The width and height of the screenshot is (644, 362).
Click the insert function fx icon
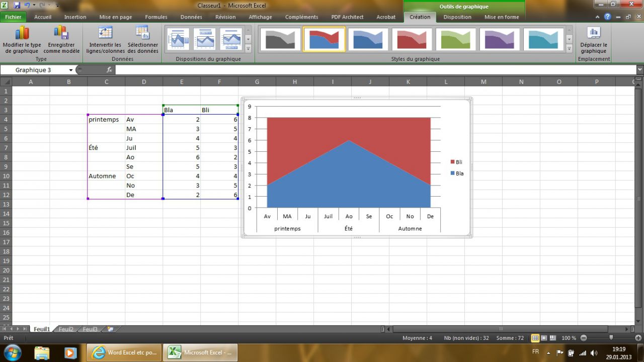click(109, 70)
